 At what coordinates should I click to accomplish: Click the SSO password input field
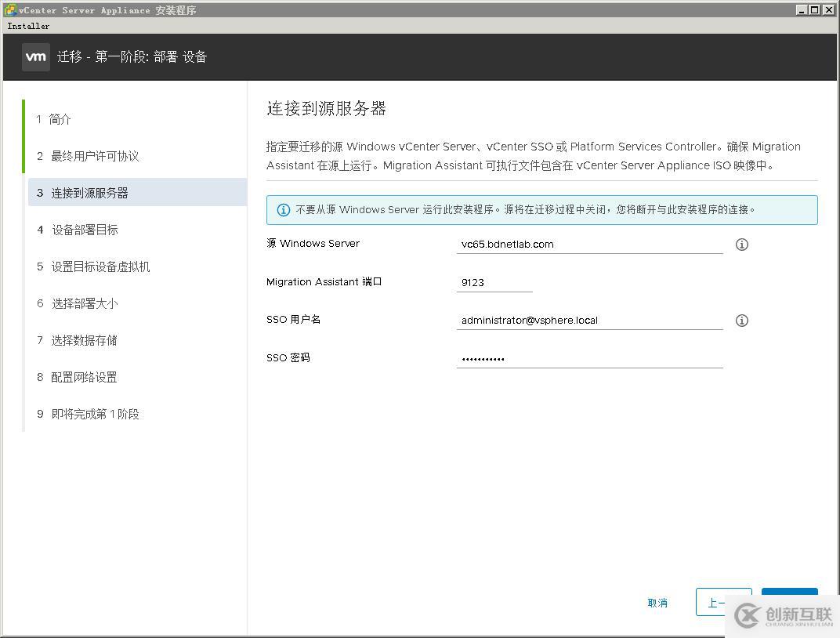pyautogui.click(x=589, y=358)
